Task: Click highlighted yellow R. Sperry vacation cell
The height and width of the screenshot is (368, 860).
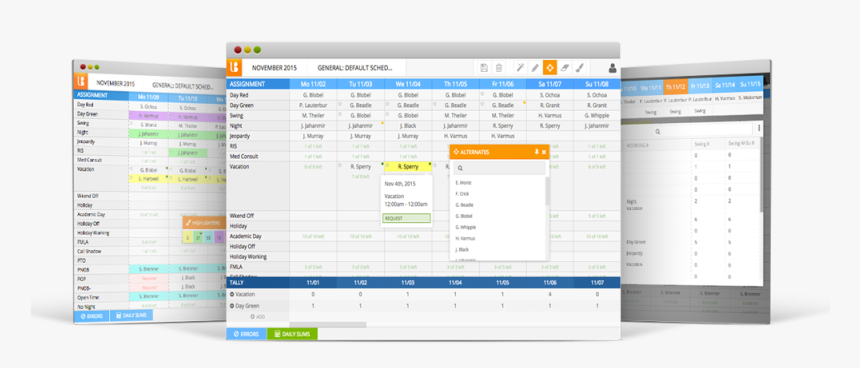Action: [x=408, y=166]
